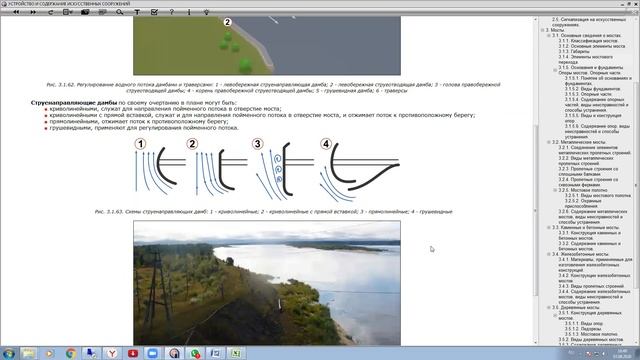The width and height of the screenshot is (640, 360).
Task: Open the test checkmark icon
Action: point(154,12)
